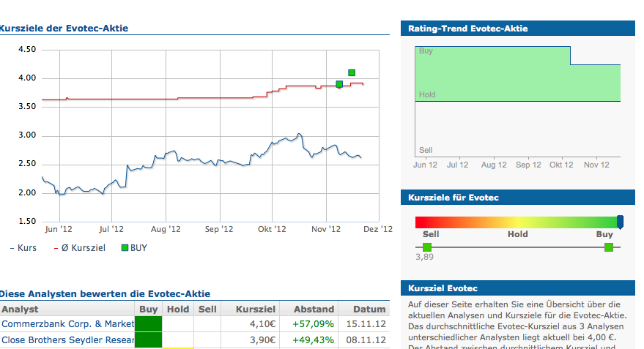The height and width of the screenshot is (349, 644).
Task: Click the Hold label under the gradient bar
Action: pyautogui.click(x=517, y=234)
